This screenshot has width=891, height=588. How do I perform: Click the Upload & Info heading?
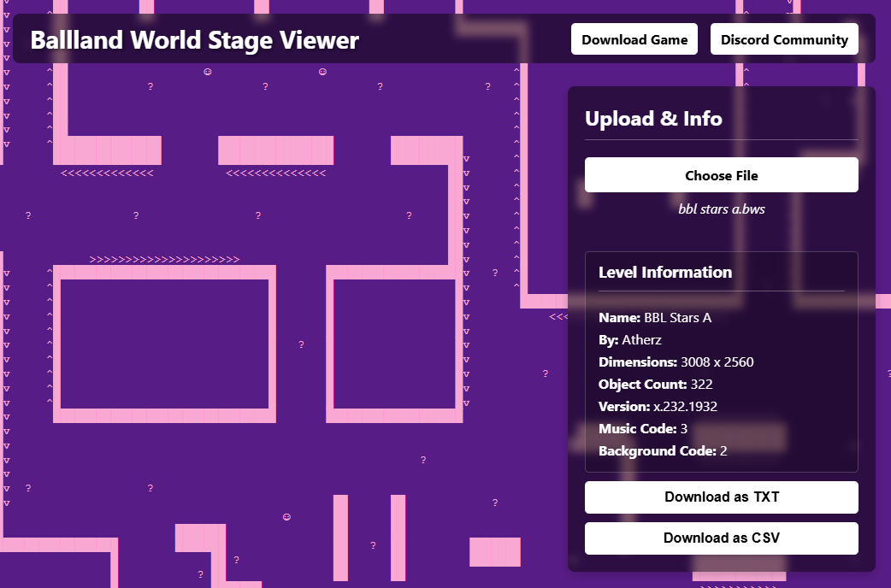tap(653, 119)
